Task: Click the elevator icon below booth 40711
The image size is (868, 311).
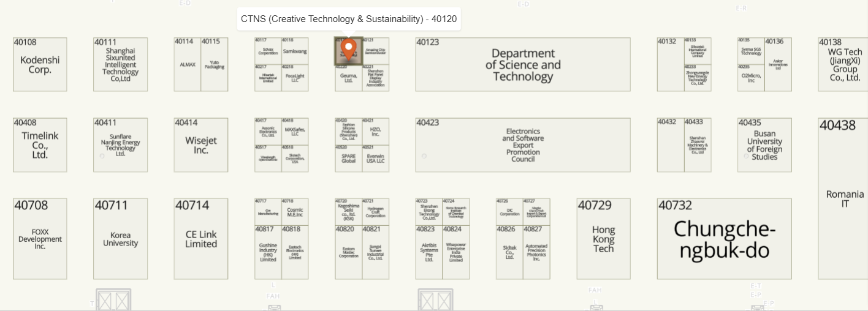Action: (113, 300)
